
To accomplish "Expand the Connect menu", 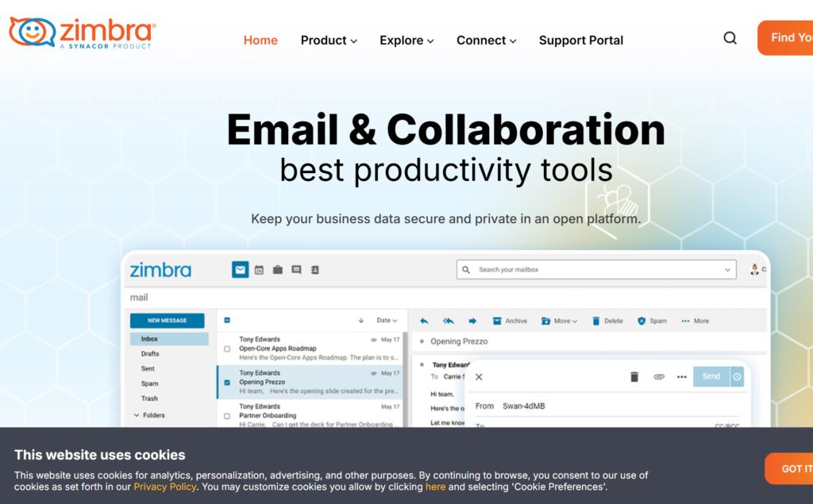I will click(x=487, y=40).
